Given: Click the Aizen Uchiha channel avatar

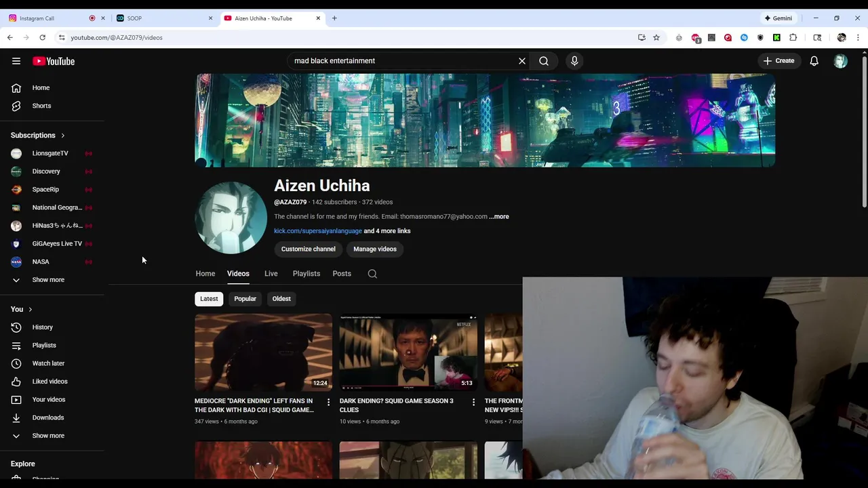Looking at the screenshot, I should click(231, 218).
